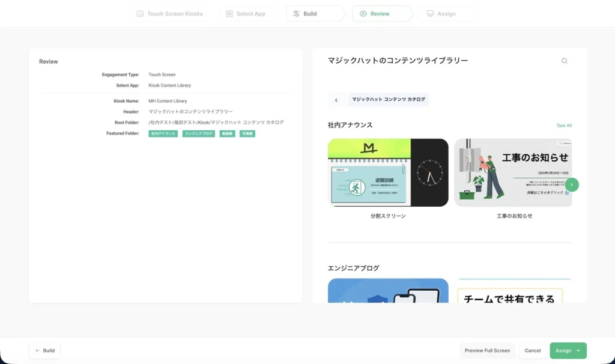Return to the Select App step
Viewport: 615px width, 364px height.
tap(245, 14)
